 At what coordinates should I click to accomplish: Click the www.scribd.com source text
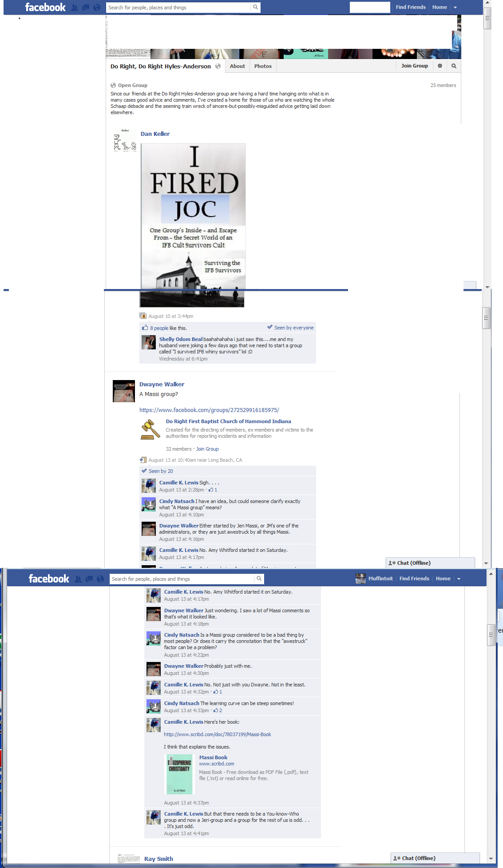[x=217, y=764]
